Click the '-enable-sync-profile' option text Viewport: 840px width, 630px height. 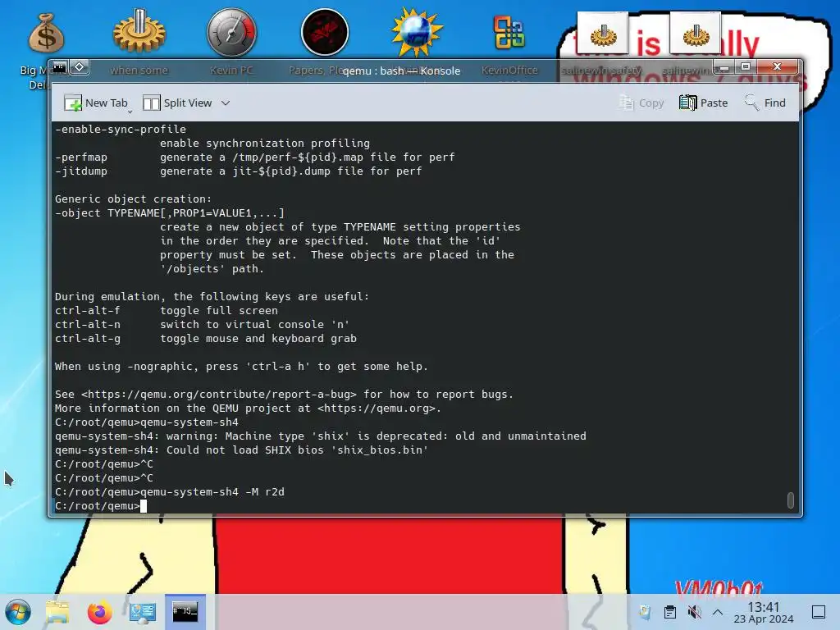pos(121,129)
